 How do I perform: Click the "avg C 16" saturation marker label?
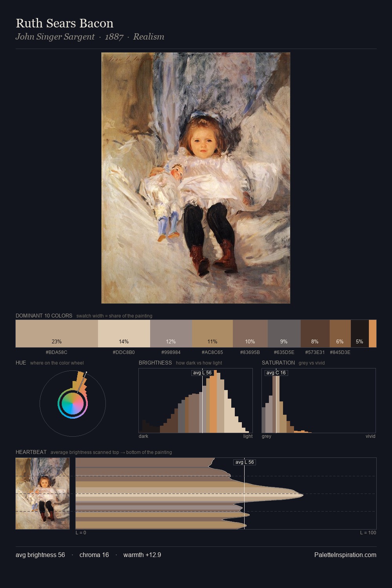[x=276, y=373]
